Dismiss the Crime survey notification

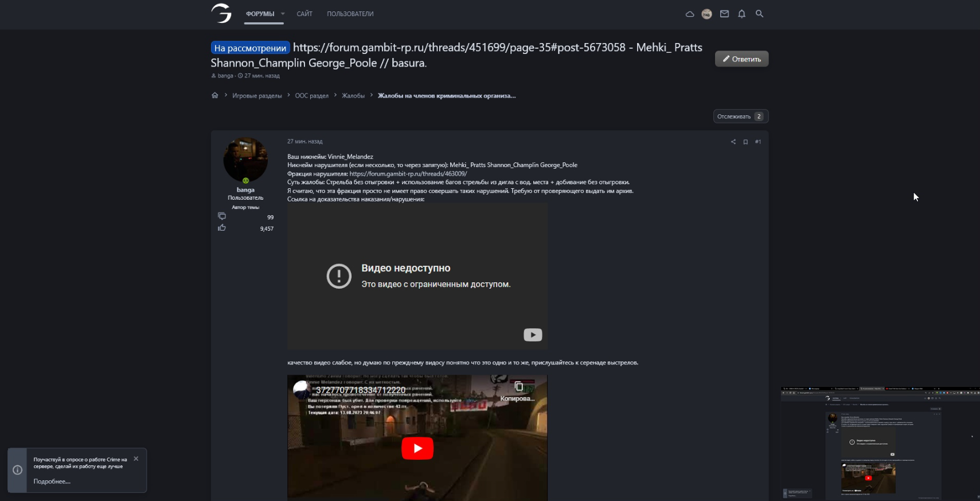[136, 459]
